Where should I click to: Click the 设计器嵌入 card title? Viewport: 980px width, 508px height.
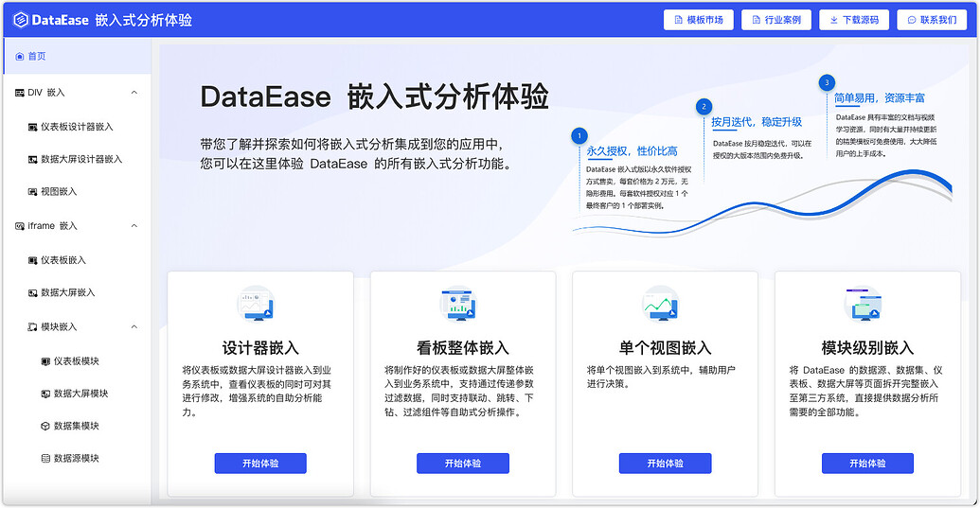tap(260, 347)
